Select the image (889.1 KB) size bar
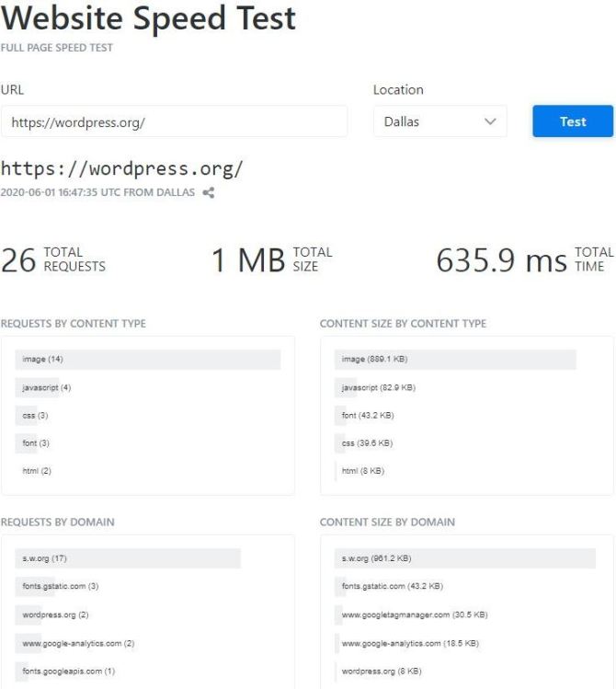The height and width of the screenshot is (689, 616). (455, 360)
